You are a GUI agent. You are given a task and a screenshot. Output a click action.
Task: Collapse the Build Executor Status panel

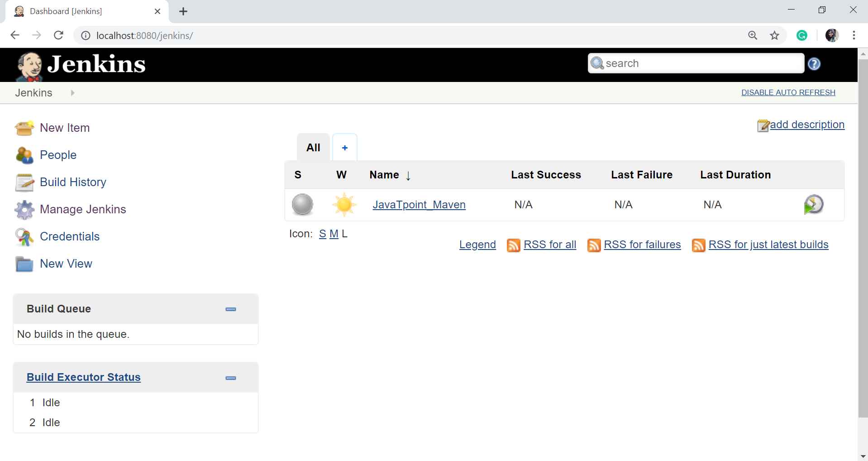tap(231, 378)
